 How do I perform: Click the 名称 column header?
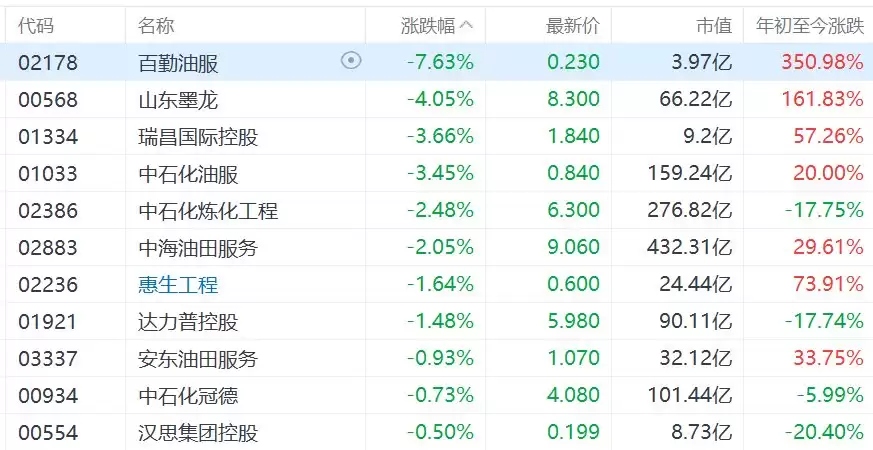click(x=155, y=24)
